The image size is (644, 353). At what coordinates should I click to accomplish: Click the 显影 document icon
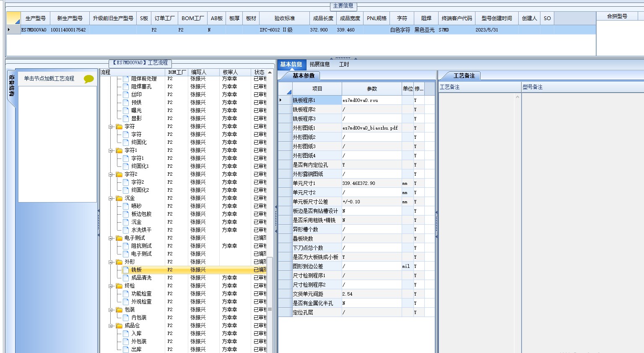click(x=126, y=119)
